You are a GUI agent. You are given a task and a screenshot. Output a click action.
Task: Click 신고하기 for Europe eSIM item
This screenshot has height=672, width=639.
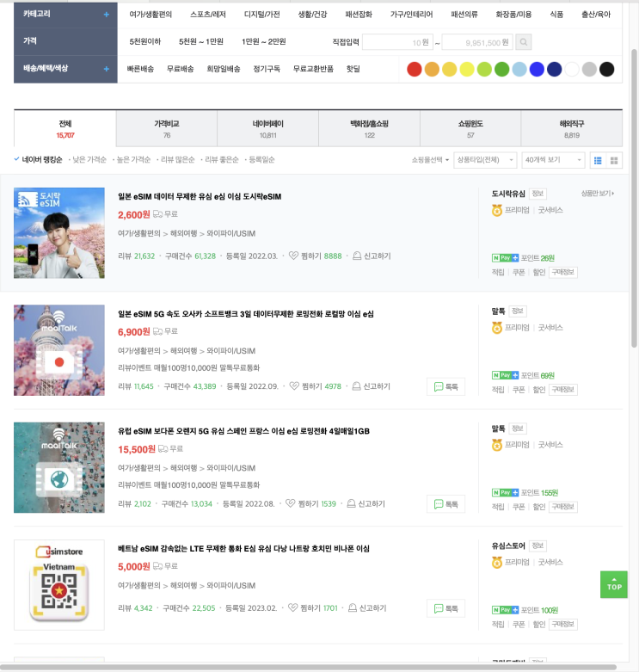tap(366, 503)
